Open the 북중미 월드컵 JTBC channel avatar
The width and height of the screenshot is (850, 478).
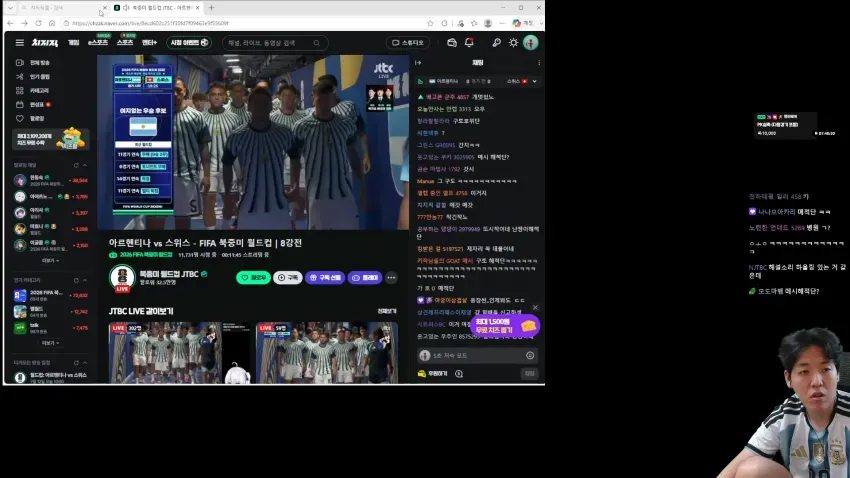point(123,277)
